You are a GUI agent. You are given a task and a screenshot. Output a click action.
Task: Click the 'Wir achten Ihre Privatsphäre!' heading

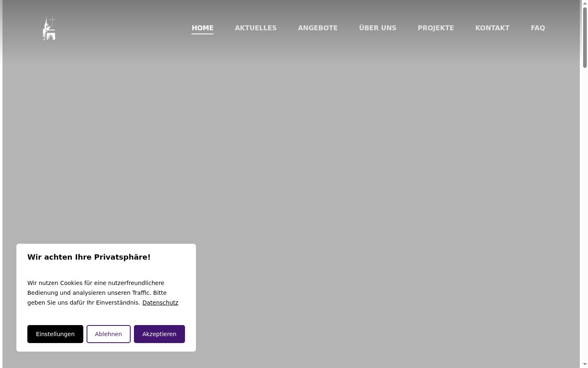coord(89,257)
